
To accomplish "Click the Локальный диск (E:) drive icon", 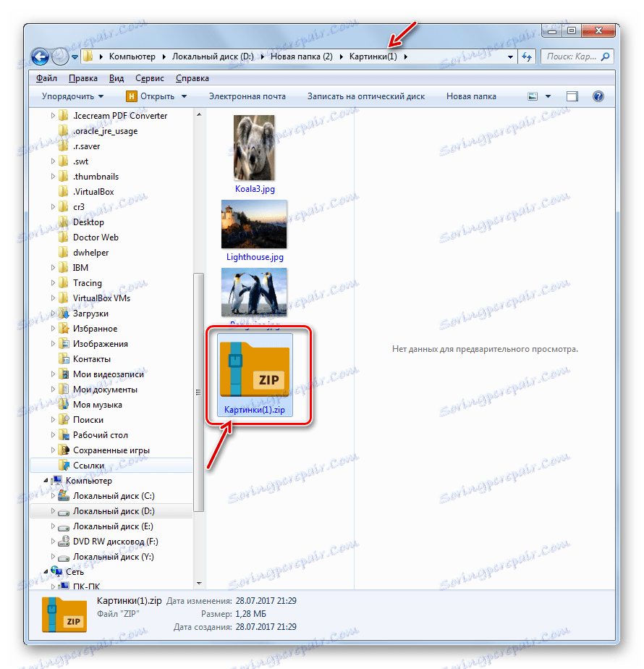I will [x=64, y=527].
